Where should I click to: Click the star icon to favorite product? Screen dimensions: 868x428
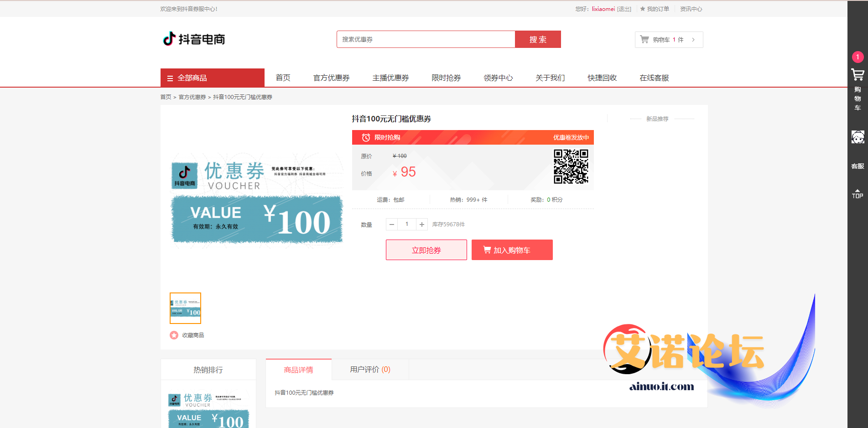[174, 335]
